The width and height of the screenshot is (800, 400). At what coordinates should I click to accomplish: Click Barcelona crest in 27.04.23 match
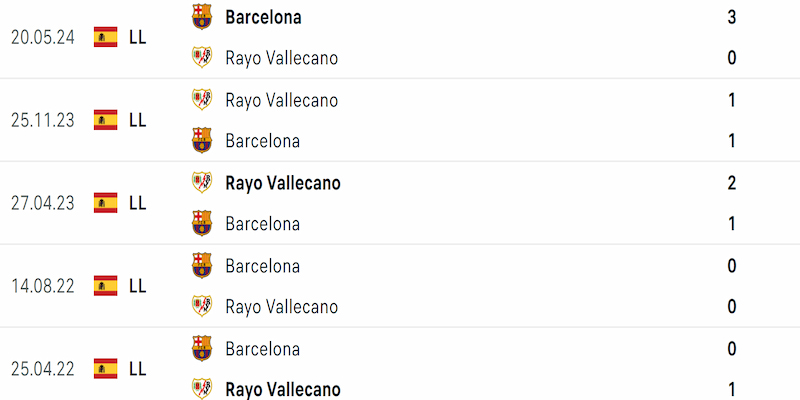202,223
